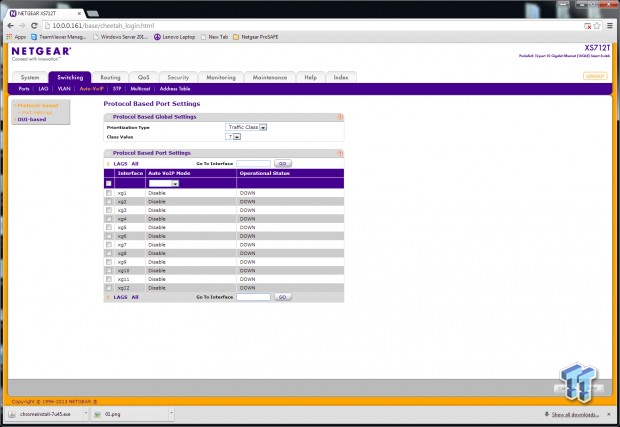Click the lower GO button
The width and height of the screenshot is (620, 427).
pyautogui.click(x=283, y=297)
